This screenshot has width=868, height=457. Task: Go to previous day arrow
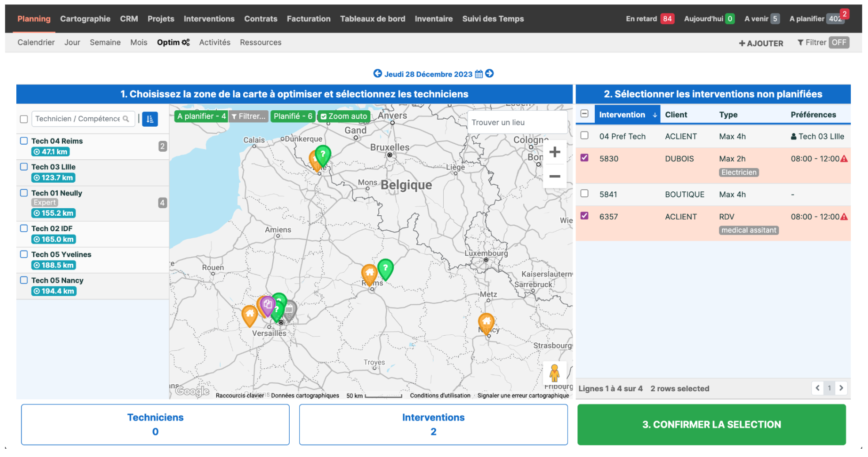pyautogui.click(x=377, y=74)
